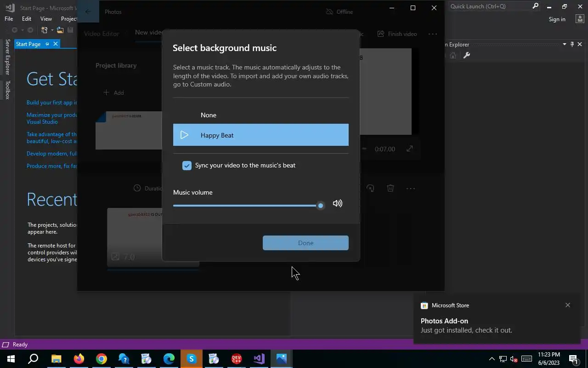Click Finish video in Photos
Viewport: 588px width, 368px height.
coord(397,34)
